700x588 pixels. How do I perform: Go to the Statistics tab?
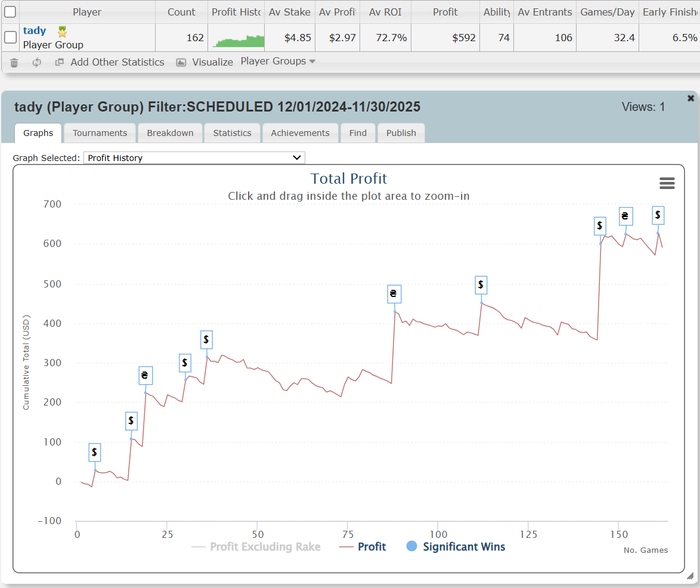[x=232, y=133]
